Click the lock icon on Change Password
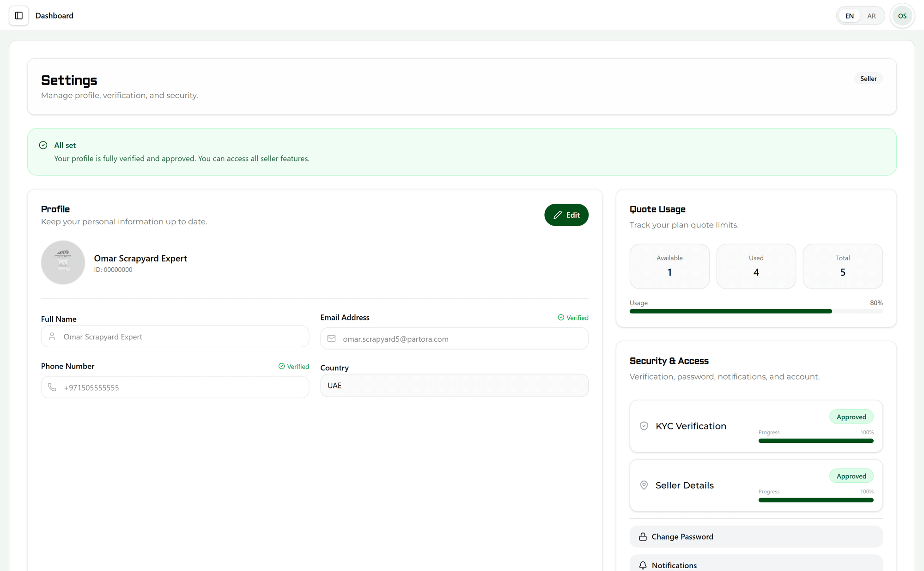This screenshot has width=924, height=571. 643,537
